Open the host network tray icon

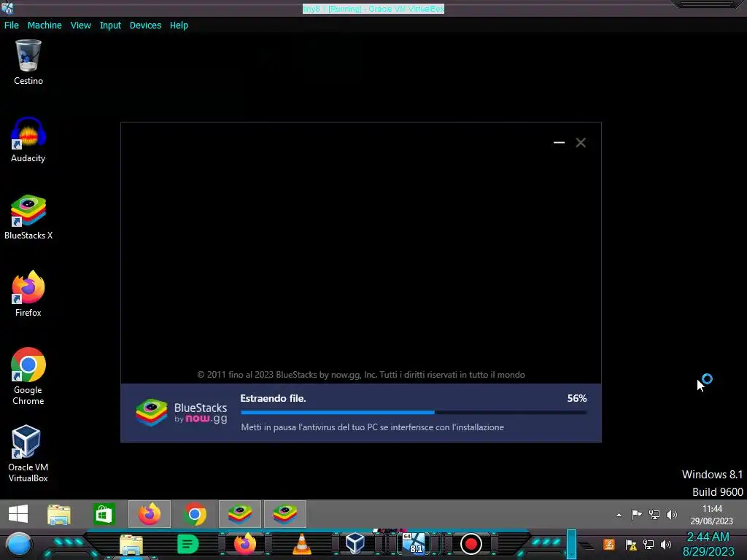pos(649,544)
